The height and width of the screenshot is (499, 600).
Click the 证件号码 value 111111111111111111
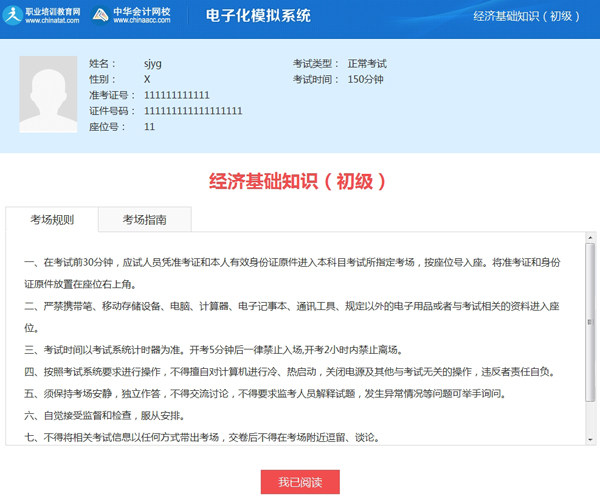(x=193, y=111)
